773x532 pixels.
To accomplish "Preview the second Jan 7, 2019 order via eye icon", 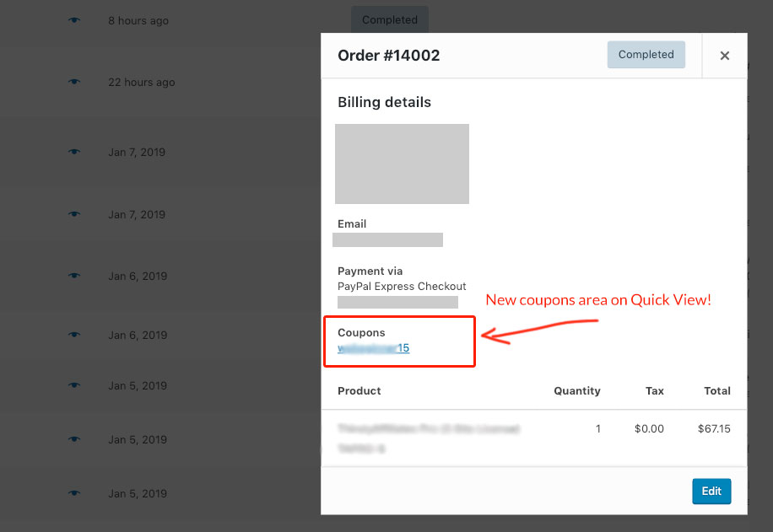I will pyautogui.click(x=74, y=214).
